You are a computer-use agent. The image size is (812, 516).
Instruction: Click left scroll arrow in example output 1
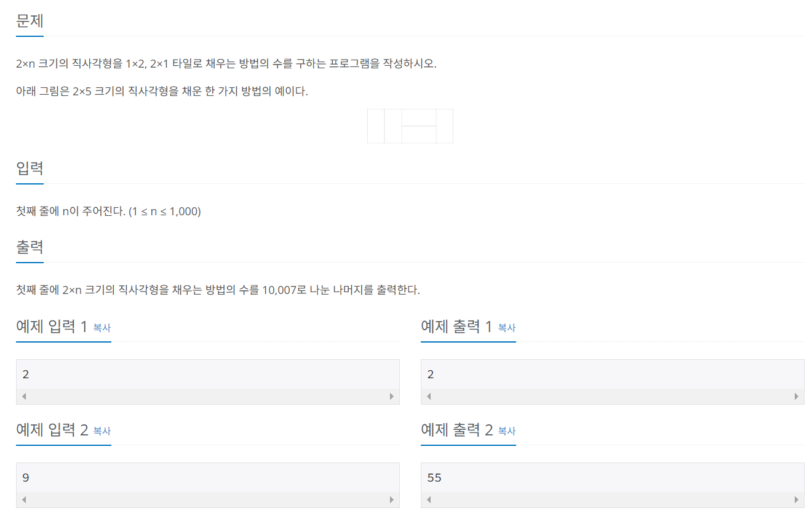tap(429, 397)
